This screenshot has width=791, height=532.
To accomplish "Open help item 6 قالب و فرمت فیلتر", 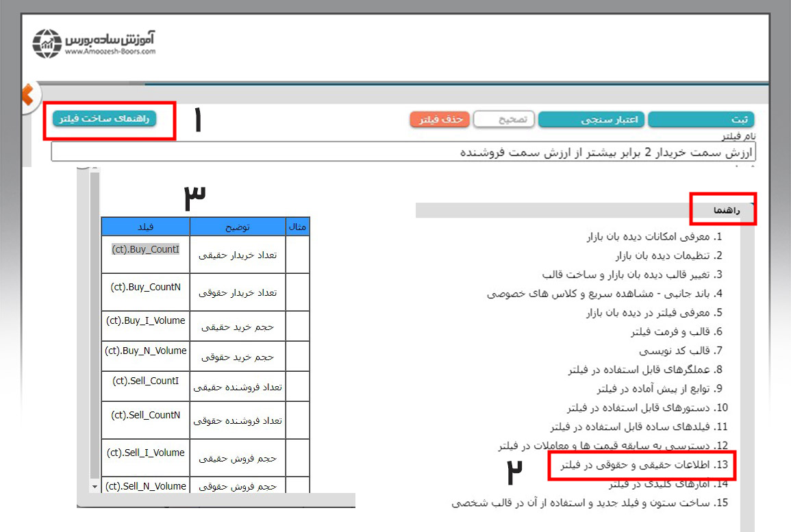I will tap(677, 332).
